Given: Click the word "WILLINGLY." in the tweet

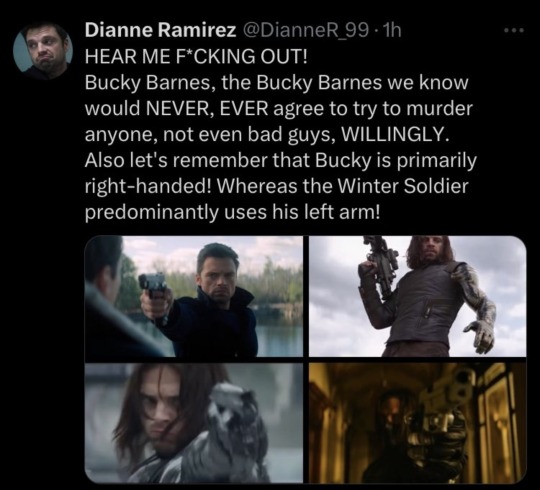Looking at the screenshot, I should click(395, 135).
